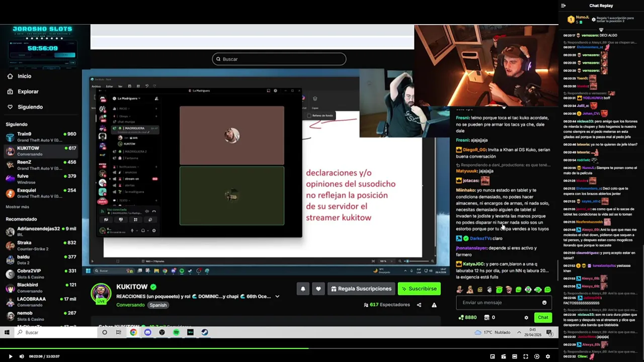Open LACOBRAAA recommended channel
Viewport: 644px width, 362px height.
tap(41, 302)
